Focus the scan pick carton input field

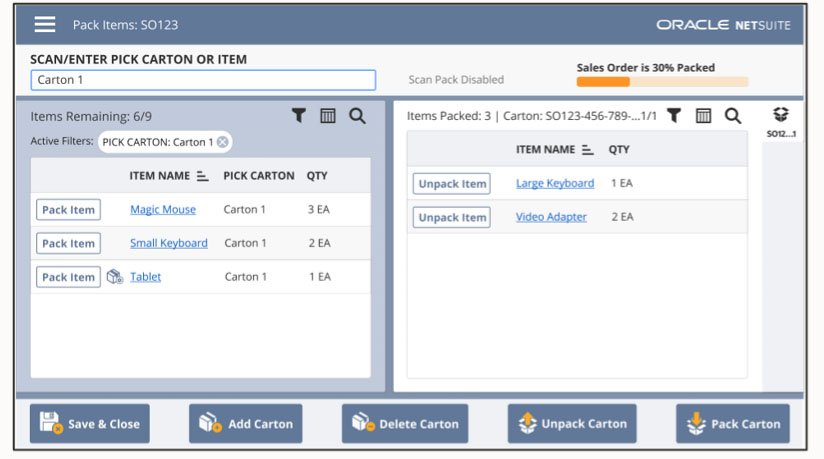point(203,80)
